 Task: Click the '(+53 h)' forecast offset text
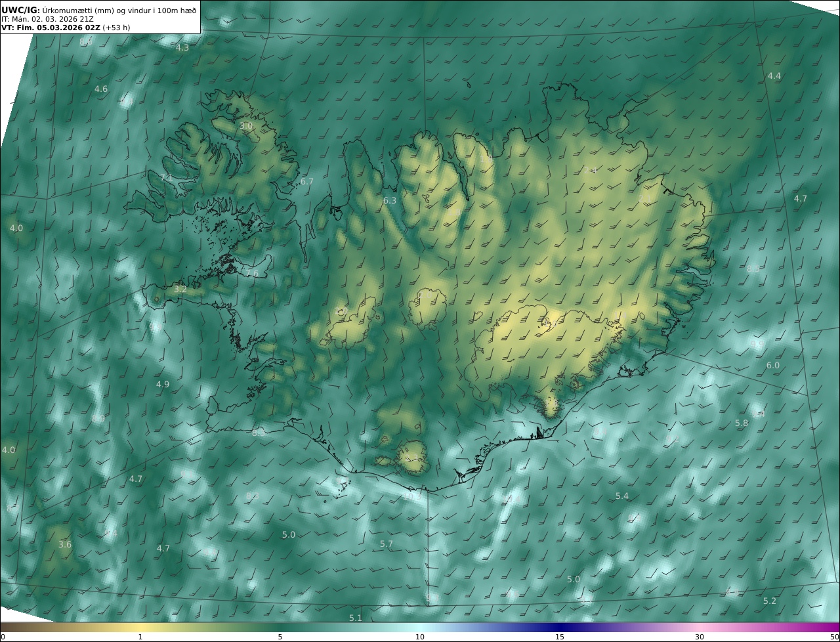[x=116, y=28]
